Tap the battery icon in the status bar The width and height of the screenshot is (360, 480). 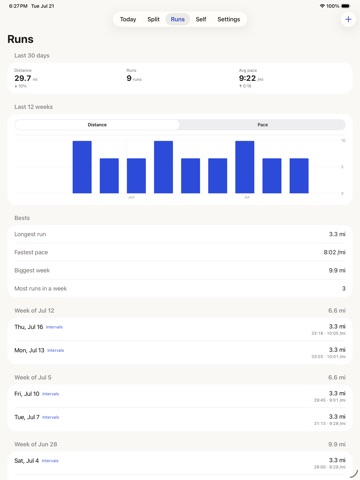(x=346, y=6)
